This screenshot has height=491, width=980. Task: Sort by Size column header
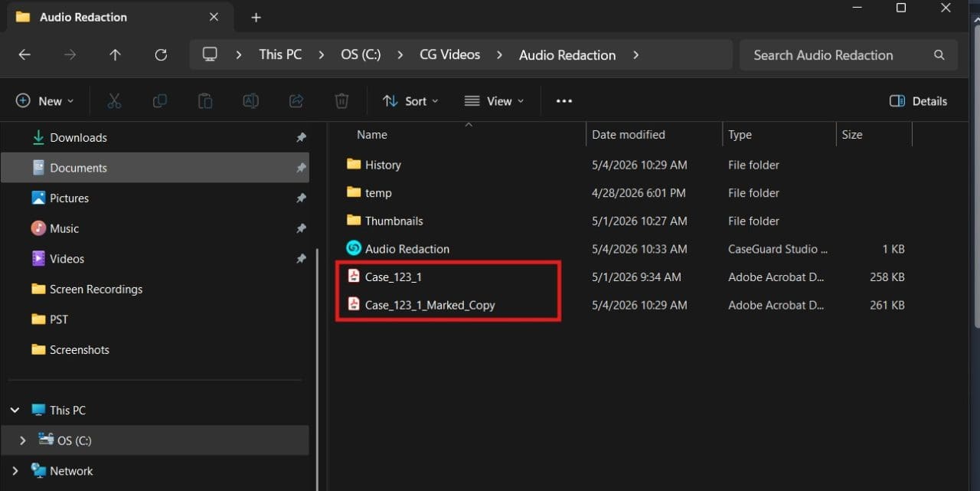click(852, 135)
